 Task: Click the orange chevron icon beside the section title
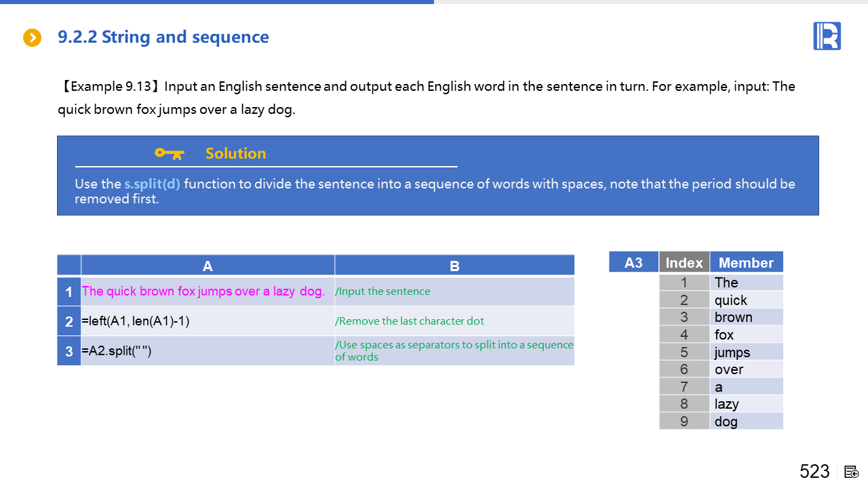click(x=32, y=38)
